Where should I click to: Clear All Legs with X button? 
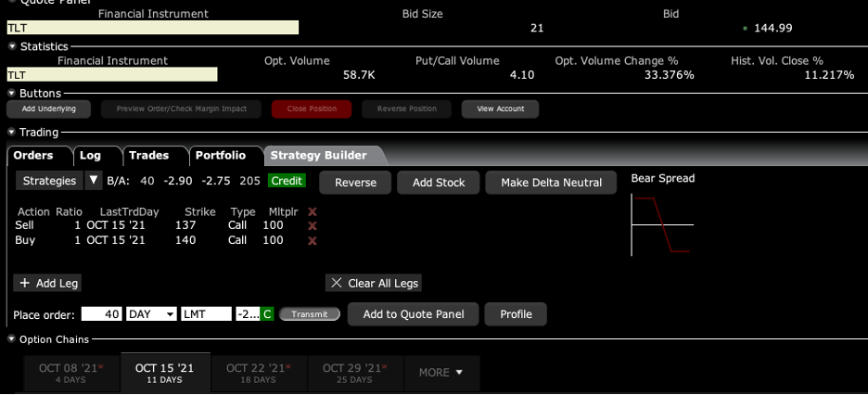pyautogui.click(x=375, y=283)
